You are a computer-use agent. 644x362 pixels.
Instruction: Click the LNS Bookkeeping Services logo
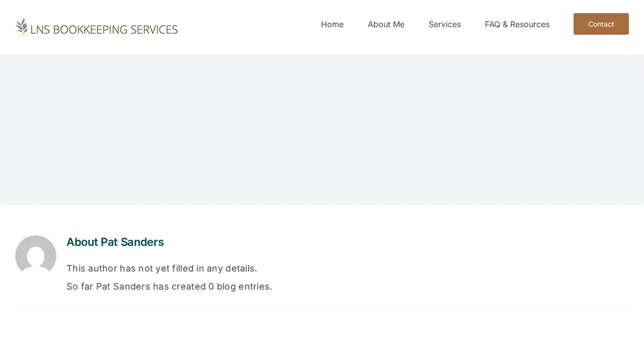97,27
